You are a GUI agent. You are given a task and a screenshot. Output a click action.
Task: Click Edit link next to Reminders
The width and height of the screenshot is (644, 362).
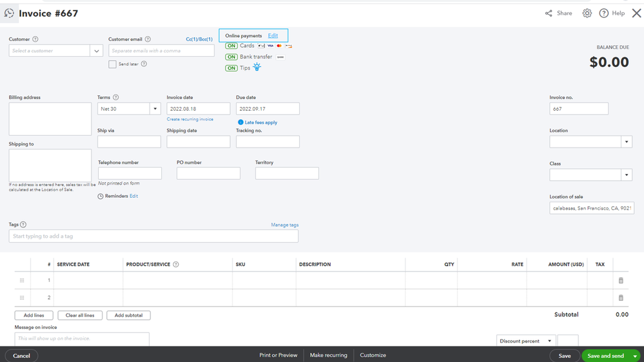pyautogui.click(x=133, y=196)
